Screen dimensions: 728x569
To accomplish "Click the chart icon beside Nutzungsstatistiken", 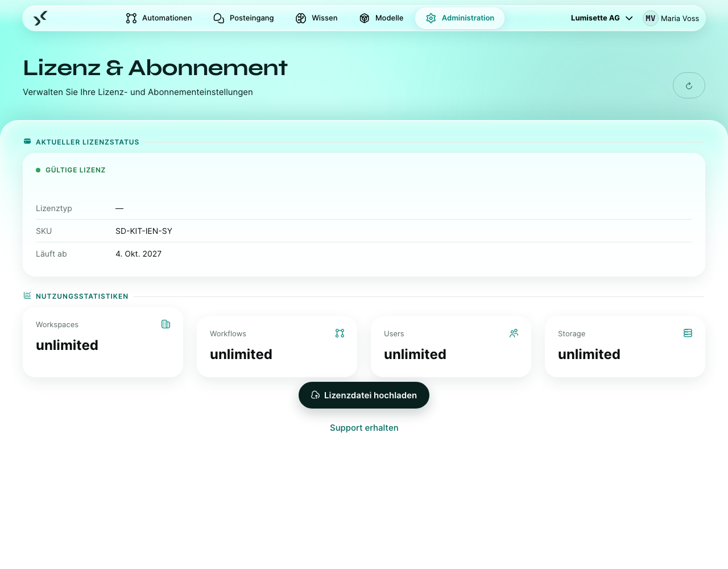I will (x=27, y=296).
